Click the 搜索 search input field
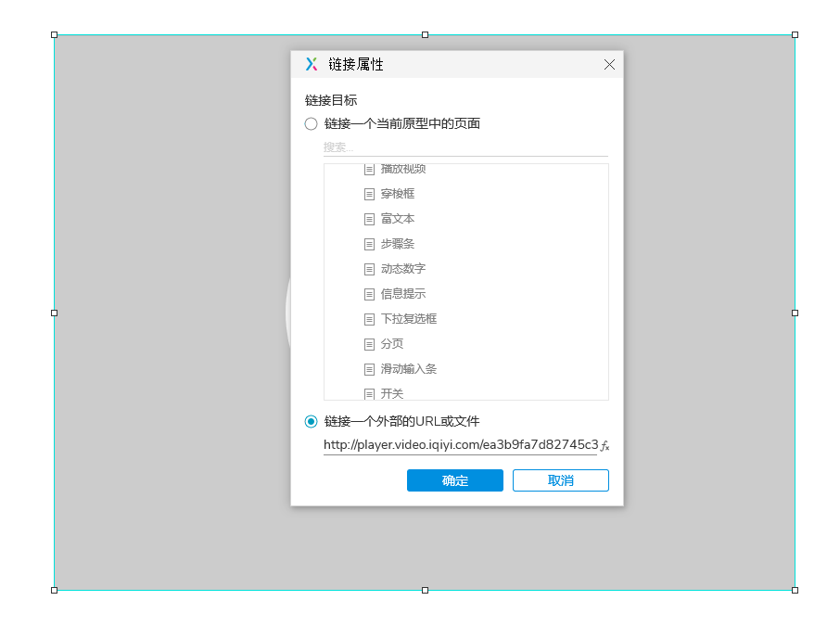The height and width of the screenshot is (639, 840). tap(417, 146)
